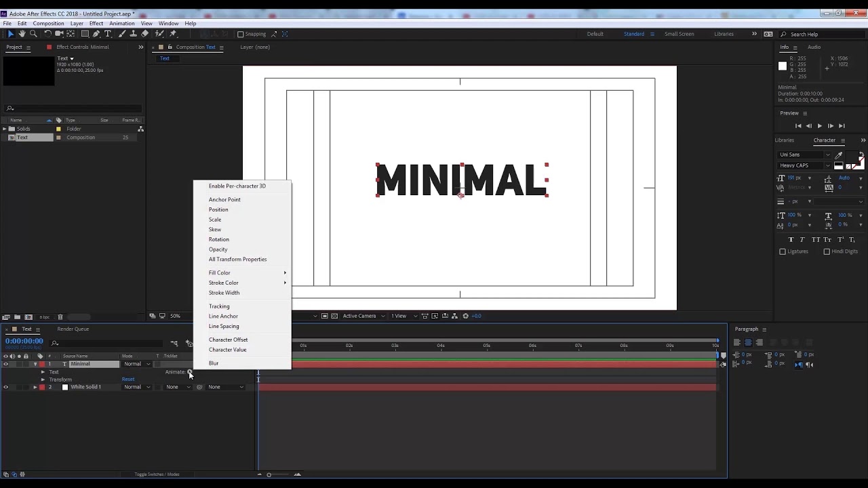The height and width of the screenshot is (488, 868).
Task: Click the eyedropper in Character panel
Action: 839,155
